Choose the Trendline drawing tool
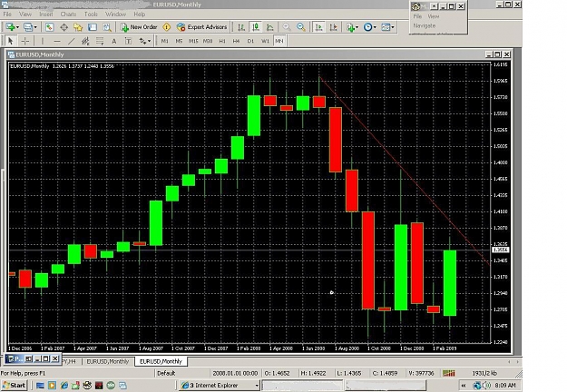567x392 pixels. pos(72,41)
